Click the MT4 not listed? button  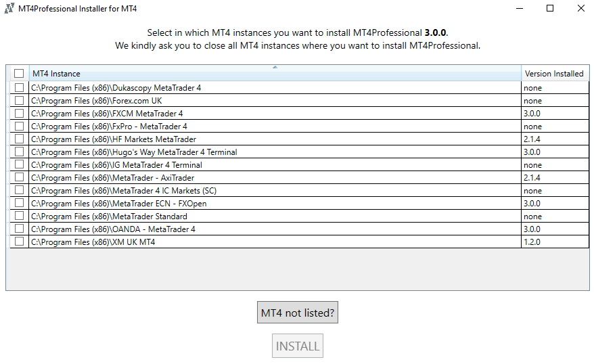(298, 313)
